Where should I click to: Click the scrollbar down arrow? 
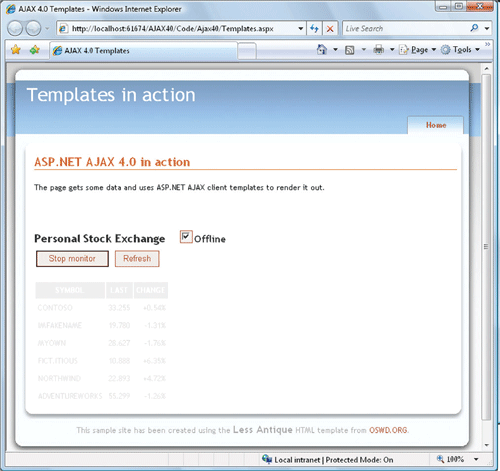click(x=487, y=445)
